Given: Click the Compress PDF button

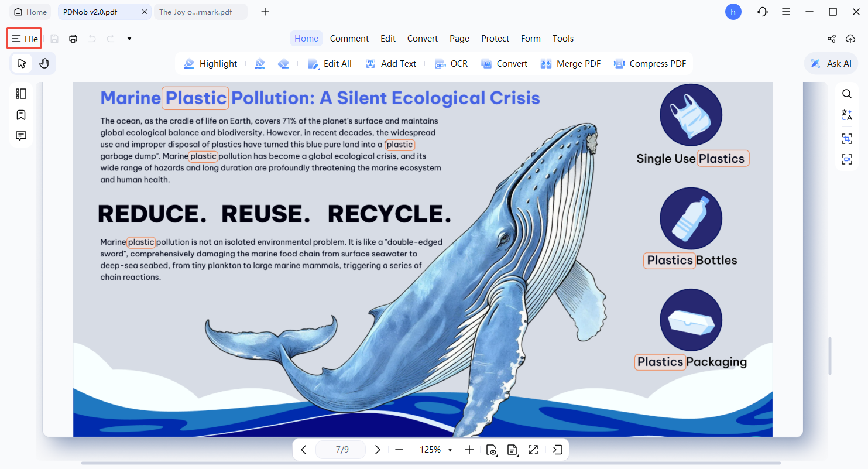Looking at the screenshot, I should tap(650, 64).
